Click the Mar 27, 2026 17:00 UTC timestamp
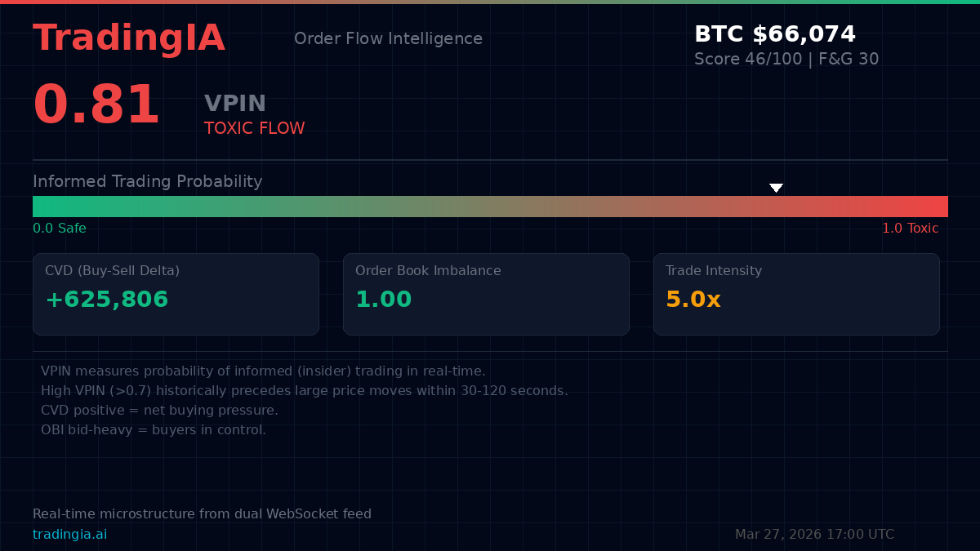Image resolution: width=980 pixels, height=551 pixels. [814, 535]
